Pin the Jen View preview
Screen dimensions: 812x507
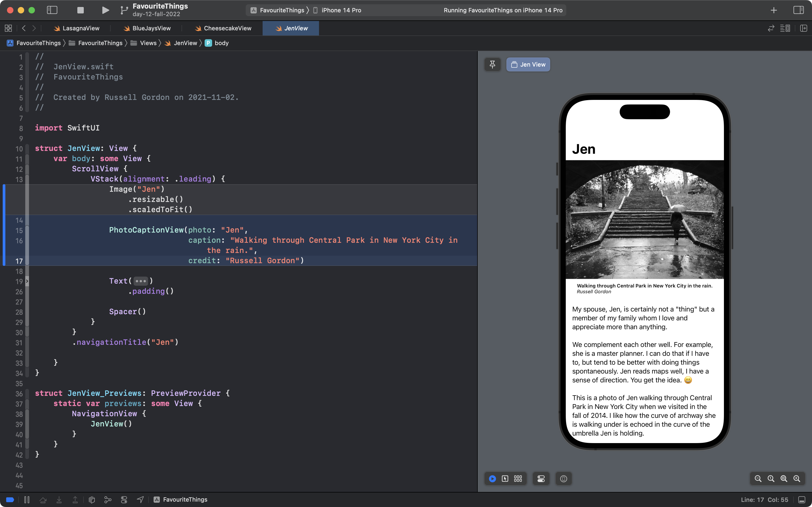click(492, 64)
